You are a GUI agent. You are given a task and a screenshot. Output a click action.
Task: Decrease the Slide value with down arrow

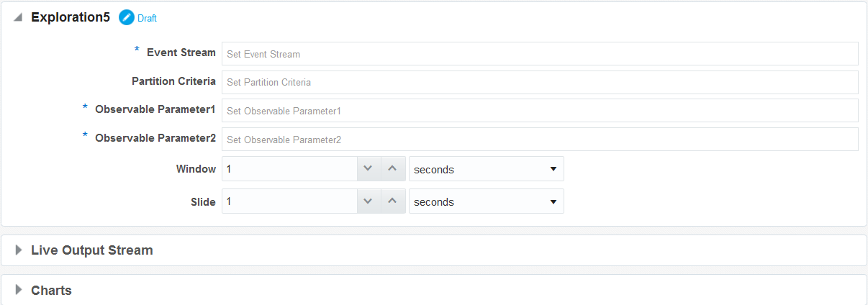tap(368, 201)
